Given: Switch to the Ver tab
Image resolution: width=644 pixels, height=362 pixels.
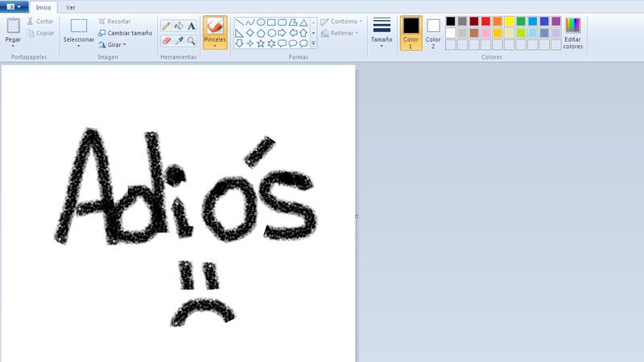Looking at the screenshot, I should [71, 7].
